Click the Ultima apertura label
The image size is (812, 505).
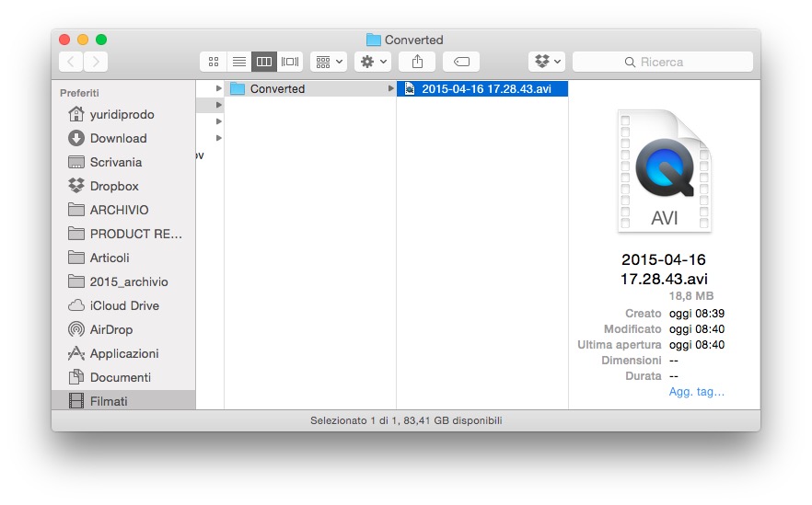pos(620,345)
